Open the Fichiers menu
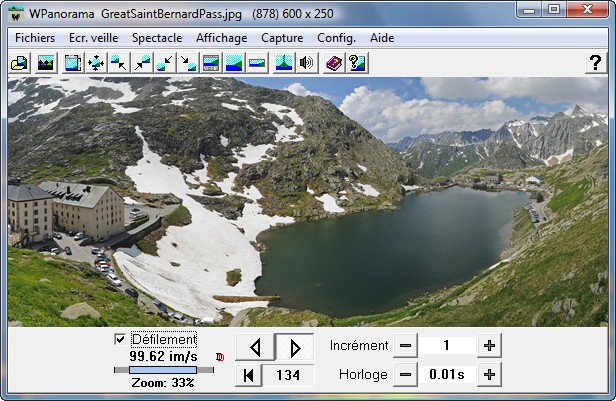This screenshot has width=616, height=401. click(x=35, y=38)
